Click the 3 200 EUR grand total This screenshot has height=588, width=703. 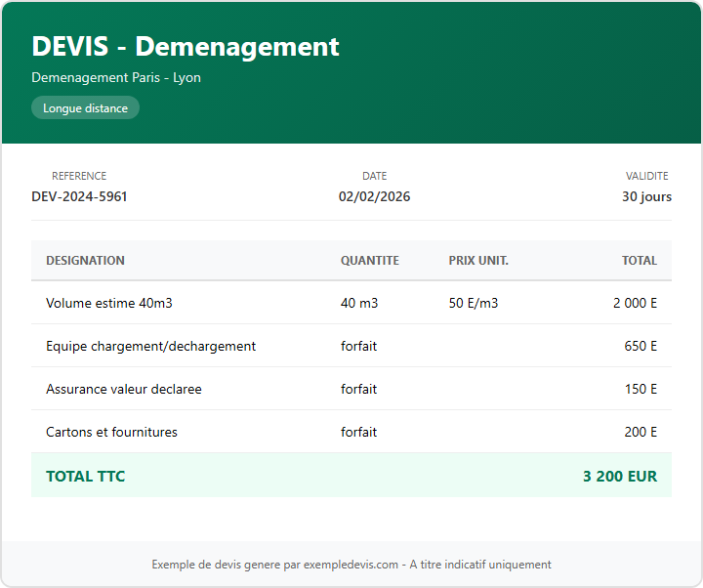point(619,477)
